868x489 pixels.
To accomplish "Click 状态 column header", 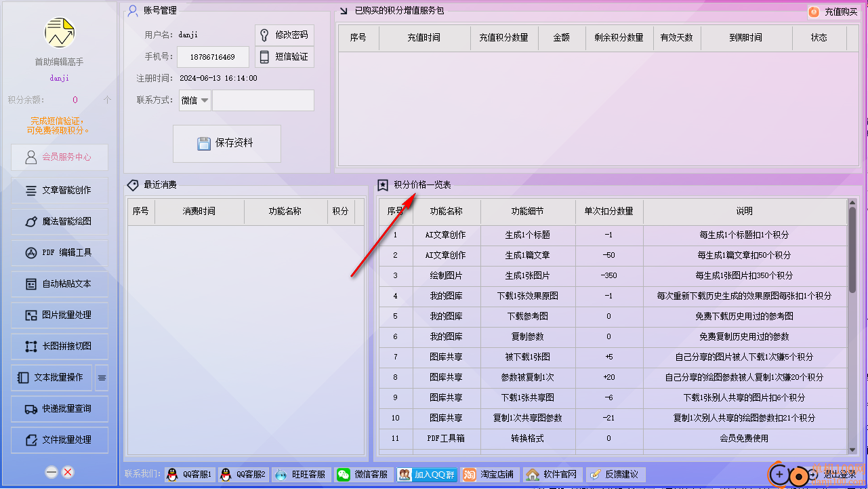I will pos(819,38).
